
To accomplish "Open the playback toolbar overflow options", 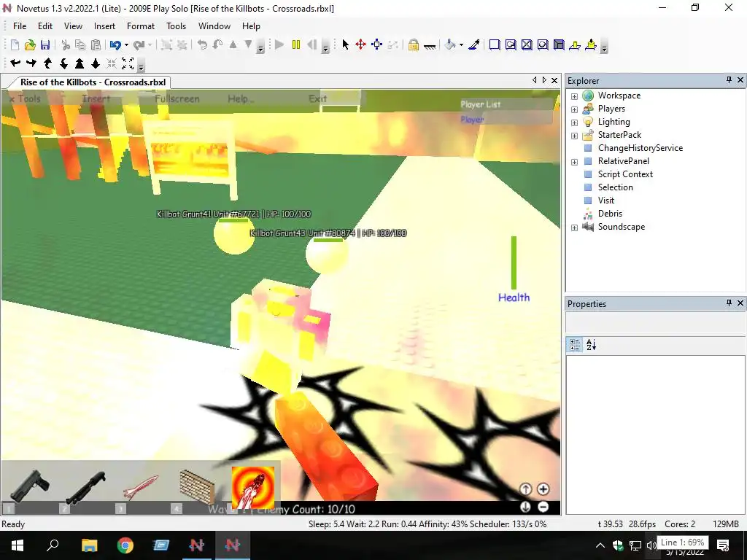I will (x=325, y=47).
